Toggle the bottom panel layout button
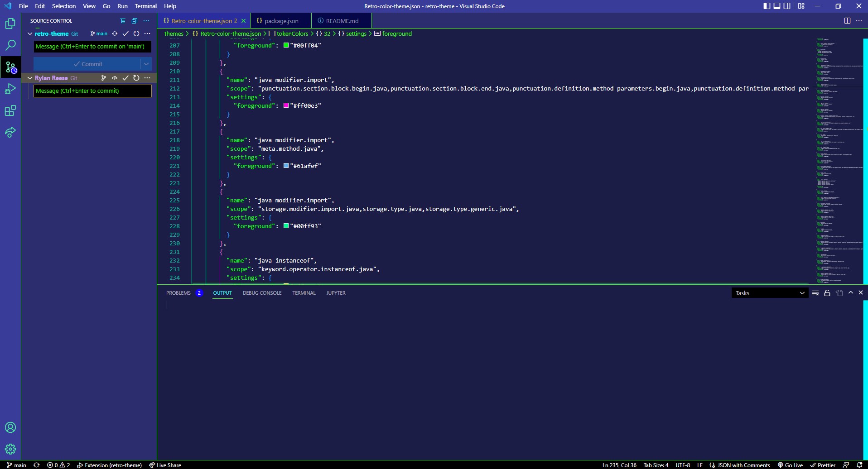Viewport: 868px width, 469px height. (777, 6)
